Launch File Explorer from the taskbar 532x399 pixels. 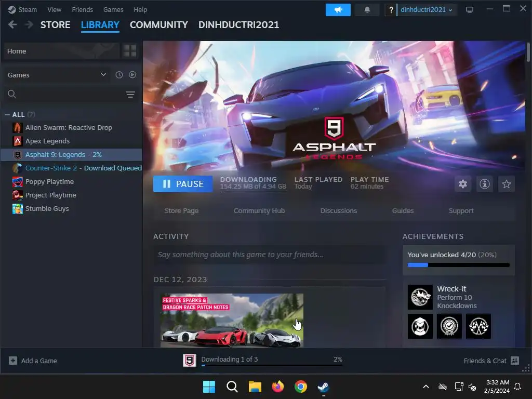click(x=255, y=387)
